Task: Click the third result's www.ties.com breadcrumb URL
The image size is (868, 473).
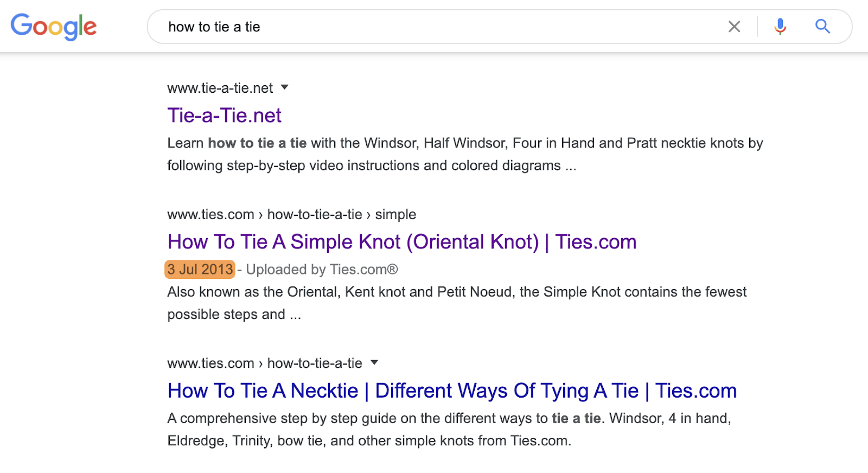Action: 264,363
